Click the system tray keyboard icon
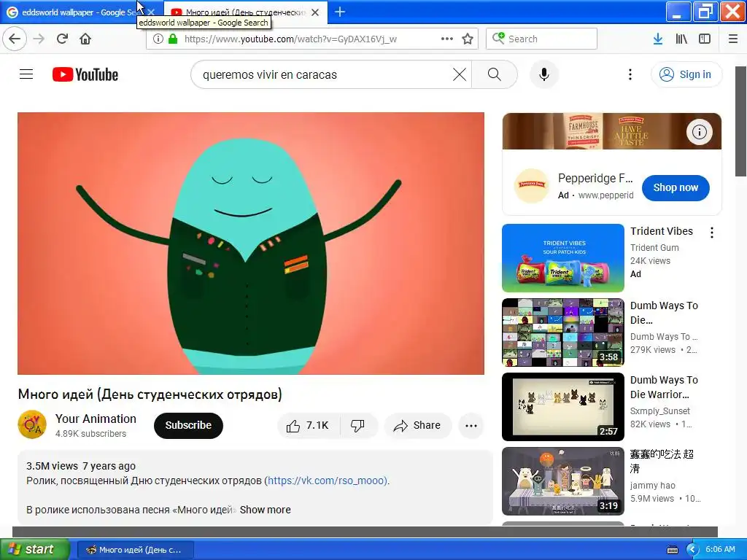Viewport: 747px width, 560px height. pyautogui.click(x=672, y=550)
